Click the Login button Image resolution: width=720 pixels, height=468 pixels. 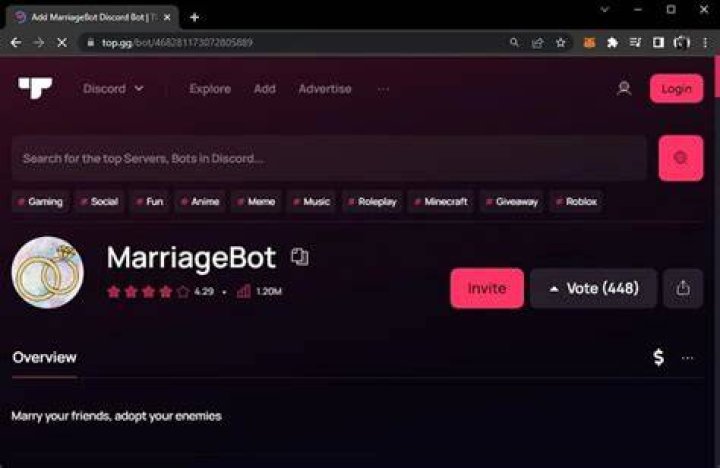click(676, 89)
